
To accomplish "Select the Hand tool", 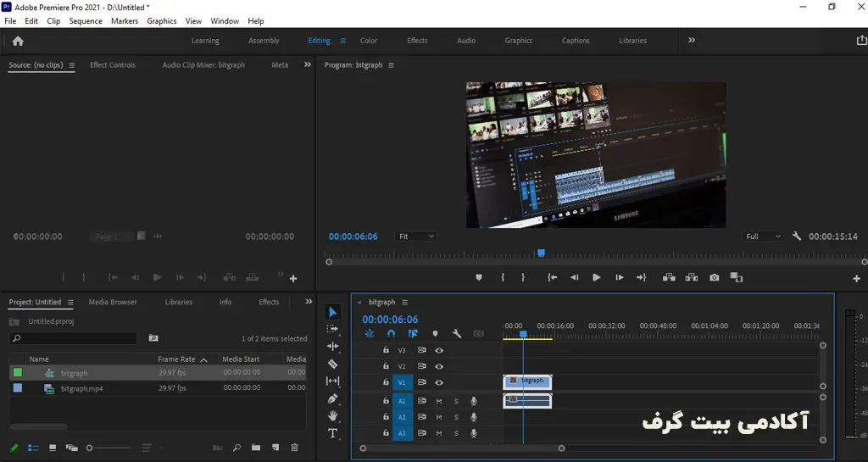I will (332, 415).
